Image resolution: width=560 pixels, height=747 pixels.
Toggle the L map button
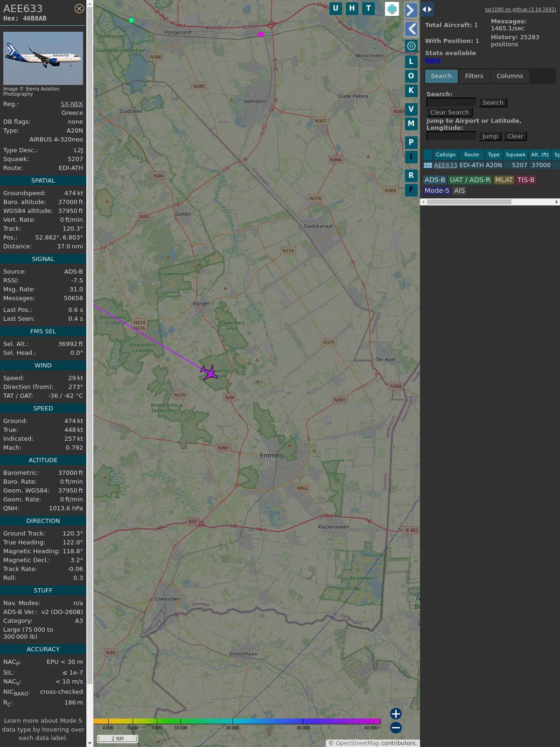(411, 61)
